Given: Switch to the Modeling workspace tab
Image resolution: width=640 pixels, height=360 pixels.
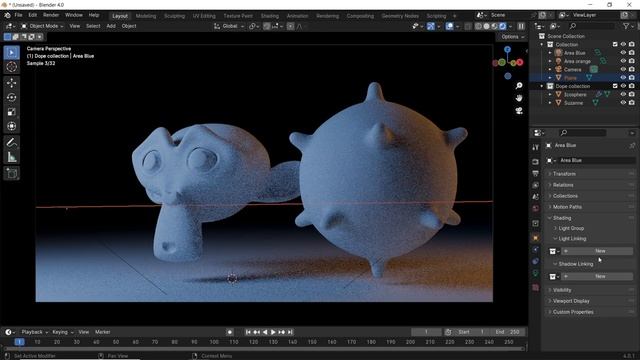Looking at the screenshot, I should tap(146, 16).
